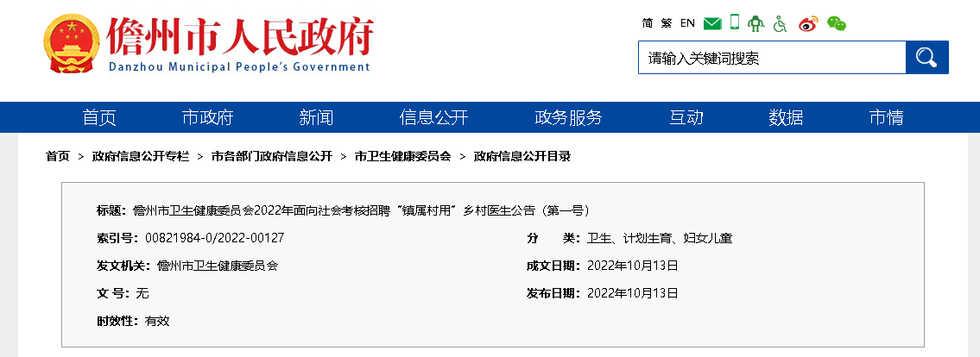Click the 文号 value 无
Viewport: 980px width, 357px height.
point(142,293)
